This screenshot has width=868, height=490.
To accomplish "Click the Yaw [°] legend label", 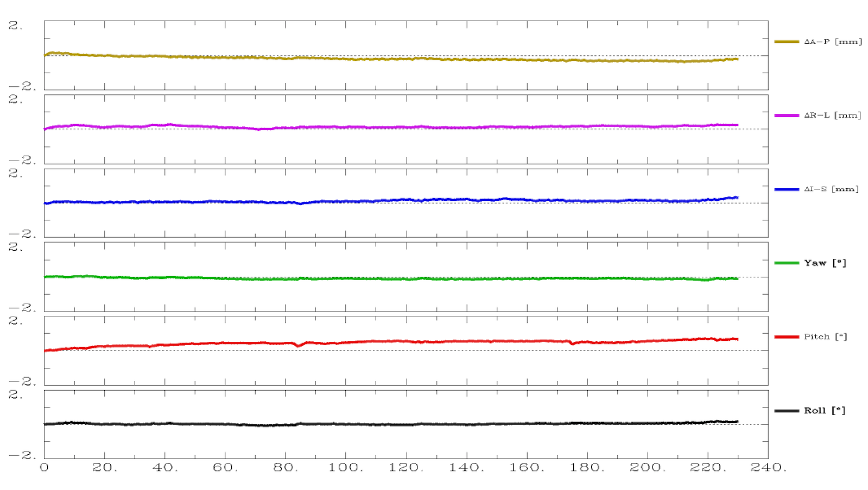I will (x=825, y=263).
